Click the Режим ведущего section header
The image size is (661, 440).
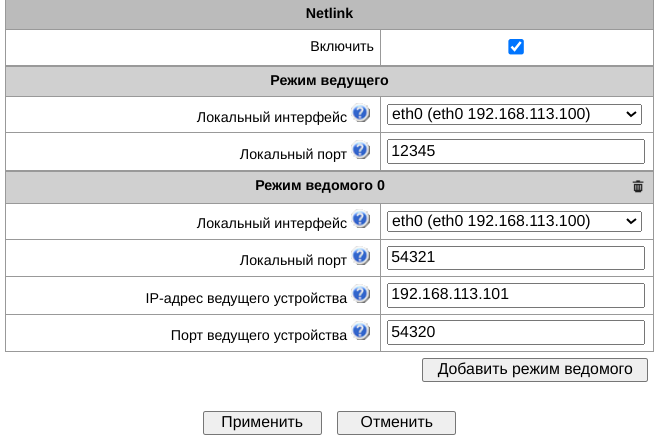[x=329, y=80]
